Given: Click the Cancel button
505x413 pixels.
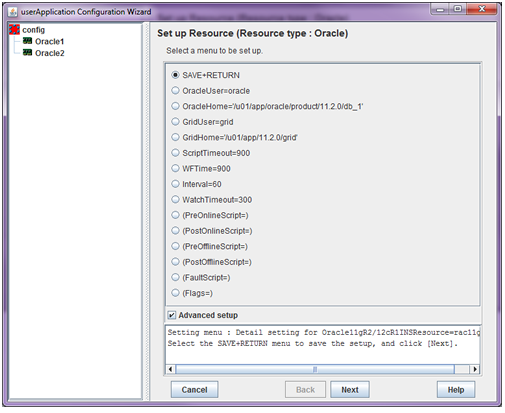Looking at the screenshot, I should (x=194, y=390).
